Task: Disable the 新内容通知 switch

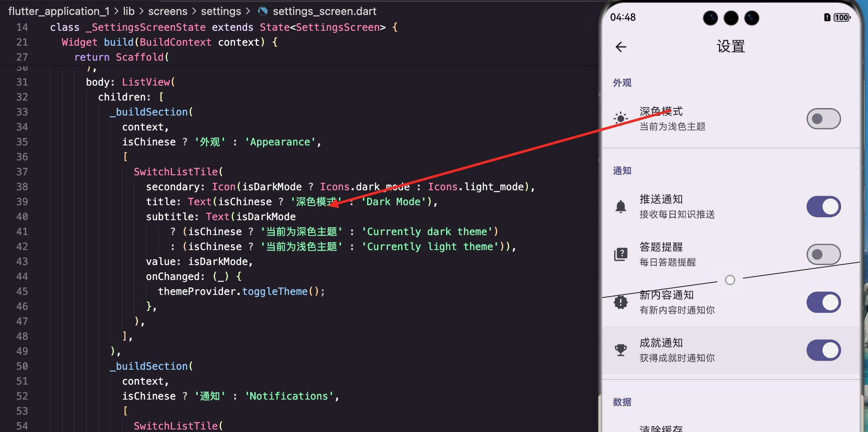Action: (824, 302)
